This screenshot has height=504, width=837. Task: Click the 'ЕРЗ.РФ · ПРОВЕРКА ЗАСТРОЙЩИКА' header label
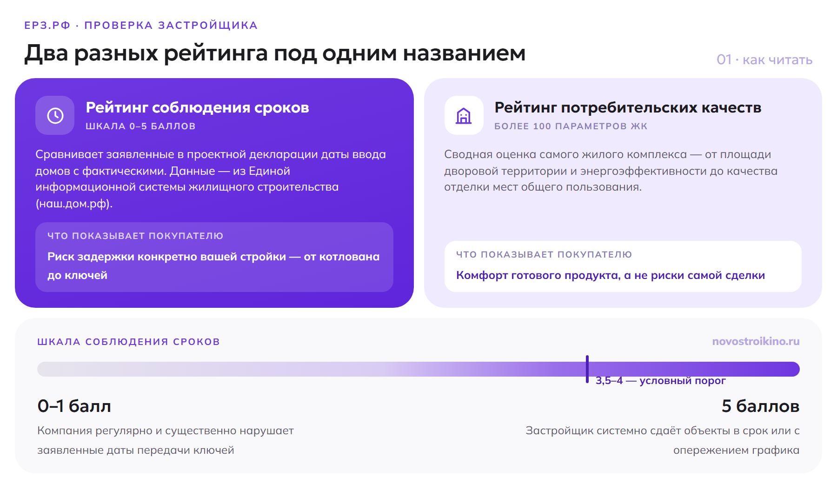tap(141, 25)
